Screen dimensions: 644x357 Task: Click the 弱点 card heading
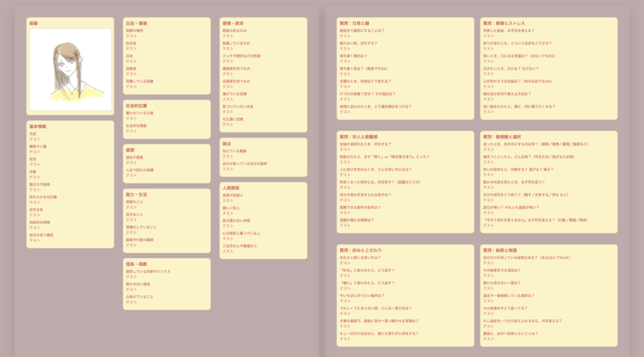[x=226, y=144]
